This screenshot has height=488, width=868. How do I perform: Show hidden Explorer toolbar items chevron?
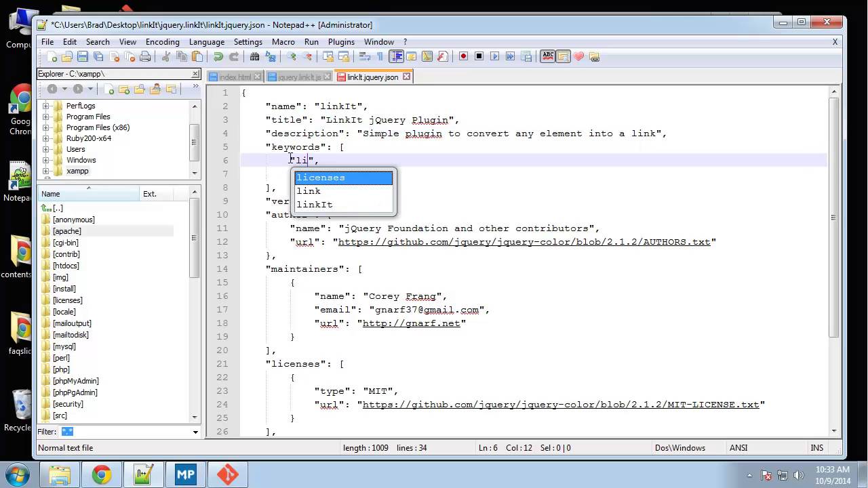pyautogui.click(x=196, y=86)
